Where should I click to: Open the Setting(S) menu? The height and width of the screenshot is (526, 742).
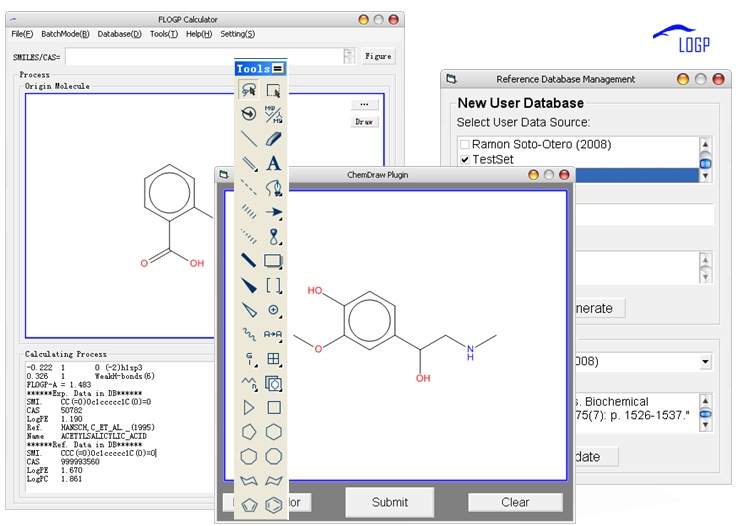(238, 34)
